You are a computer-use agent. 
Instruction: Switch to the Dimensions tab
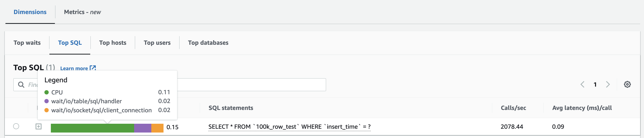click(x=30, y=12)
